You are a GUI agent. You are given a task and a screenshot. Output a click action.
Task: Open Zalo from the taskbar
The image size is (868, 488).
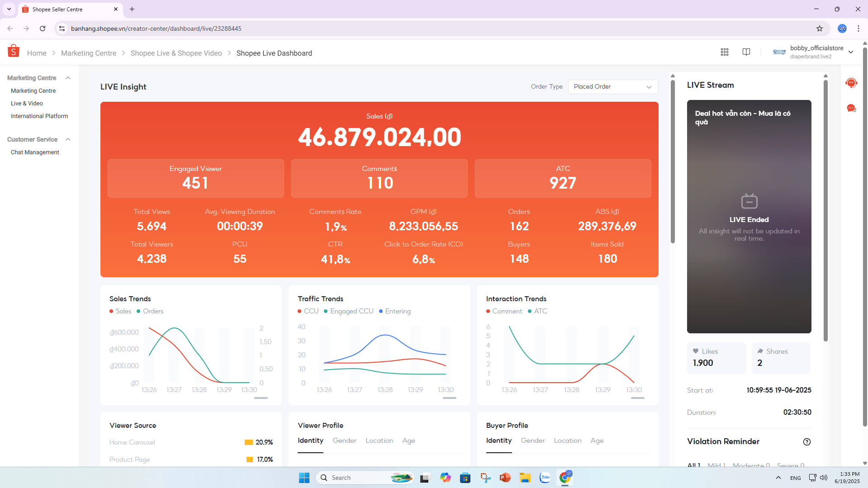pyautogui.click(x=545, y=478)
